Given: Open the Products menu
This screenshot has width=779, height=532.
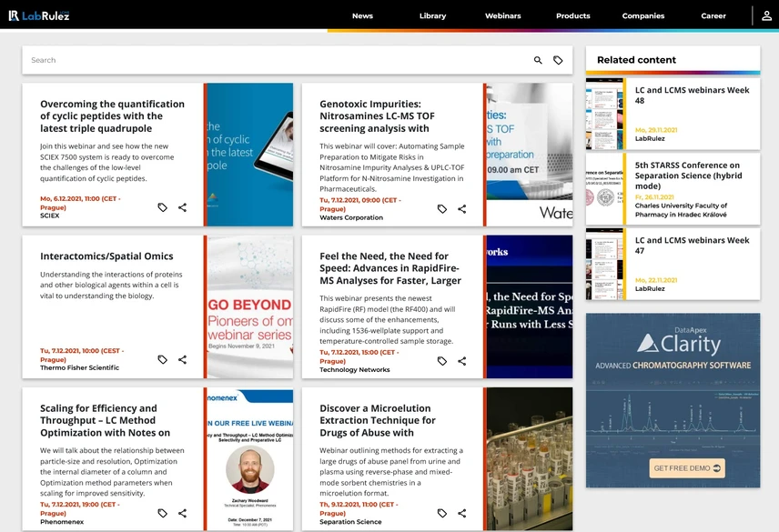Looking at the screenshot, I should 572,15.
